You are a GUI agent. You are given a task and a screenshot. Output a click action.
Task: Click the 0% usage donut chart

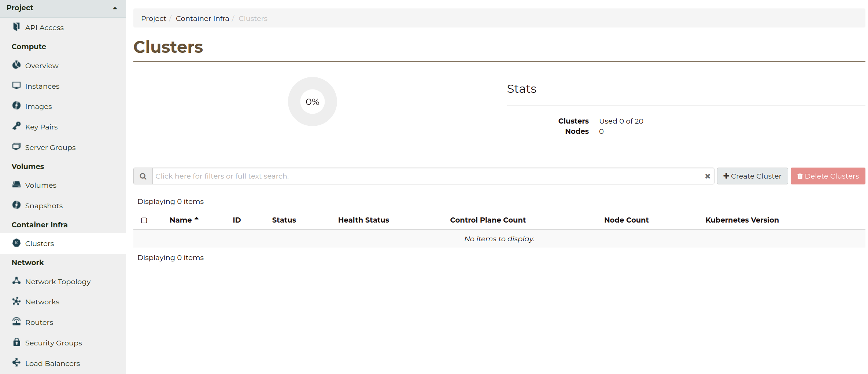[312, 102]
